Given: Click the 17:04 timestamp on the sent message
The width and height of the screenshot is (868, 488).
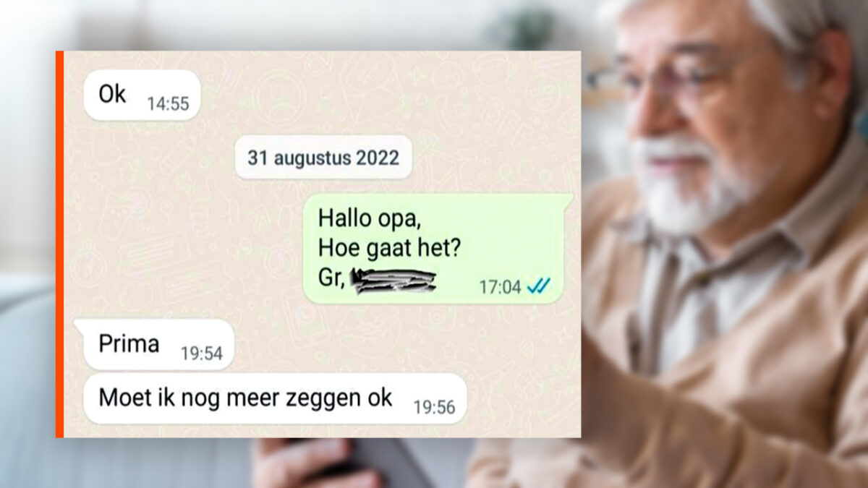Looking at the screenshot, I should click(x=500, y=287).
